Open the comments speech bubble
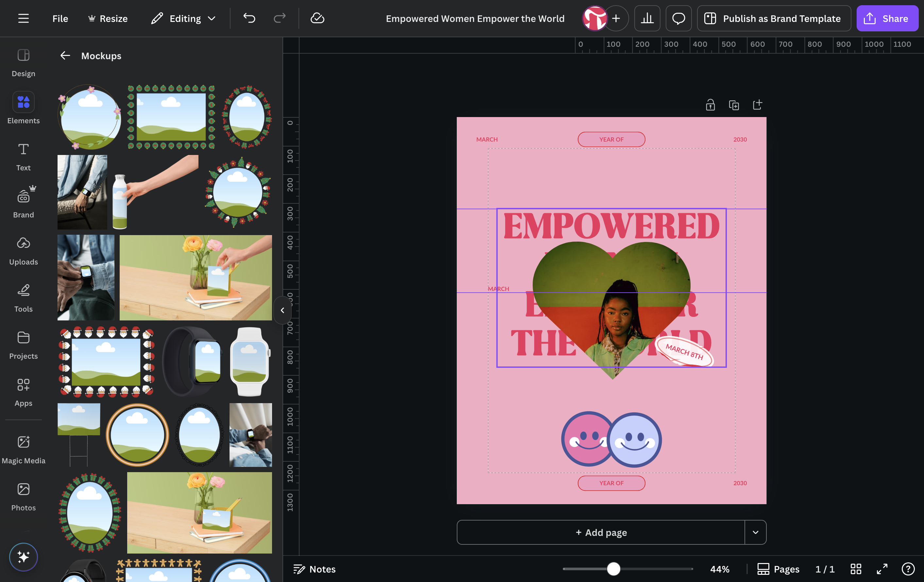Screen dimensions: 924x582 (x=678, y=18)
